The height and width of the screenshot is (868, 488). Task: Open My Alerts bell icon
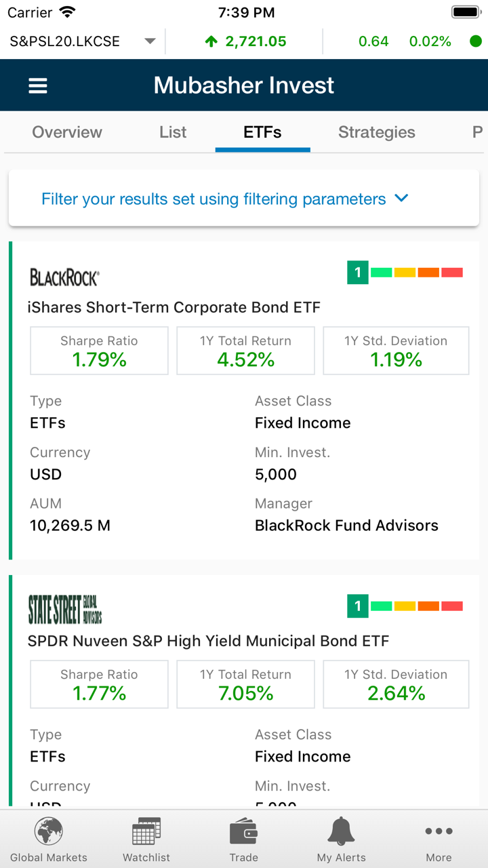pos(341,831)
